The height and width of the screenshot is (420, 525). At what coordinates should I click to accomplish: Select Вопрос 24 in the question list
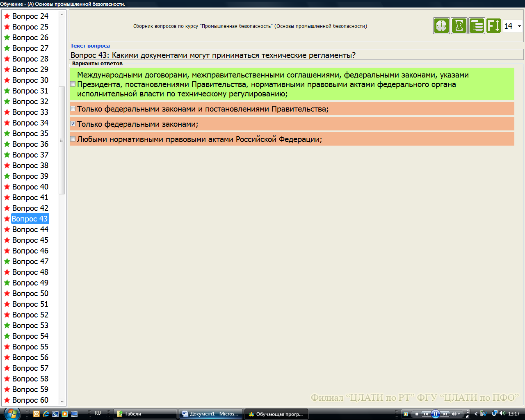tap(30, 16)
